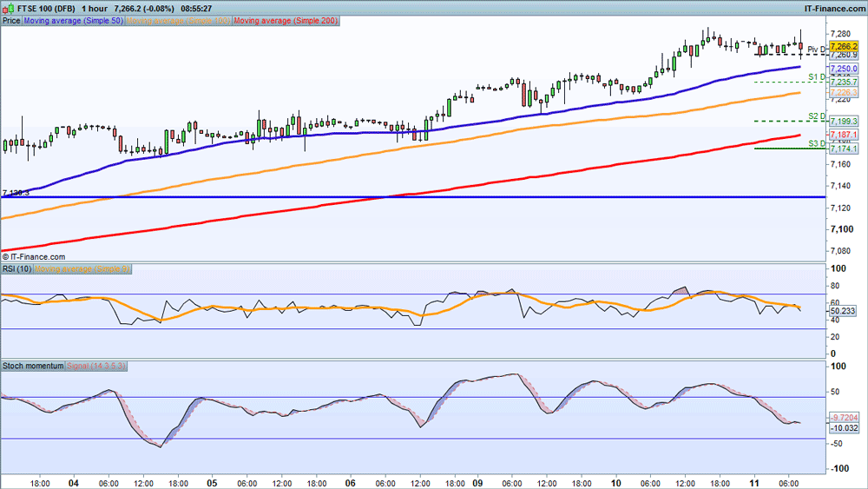Select the Moving average (Simple 50) legend tab
Viewport: 868px width, 489px height.
click(x=73, y=21)
